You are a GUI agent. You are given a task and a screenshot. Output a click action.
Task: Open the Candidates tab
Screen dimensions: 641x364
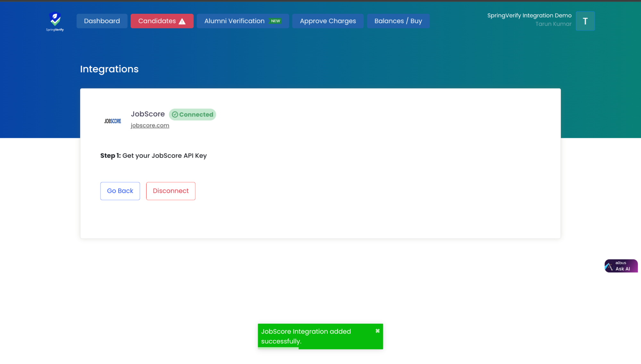pyautogui.click(x=157, y=21)
